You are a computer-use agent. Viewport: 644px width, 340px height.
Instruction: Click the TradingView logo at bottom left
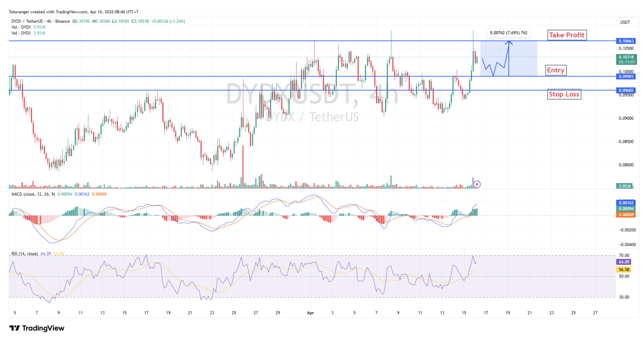click(37, 328)
